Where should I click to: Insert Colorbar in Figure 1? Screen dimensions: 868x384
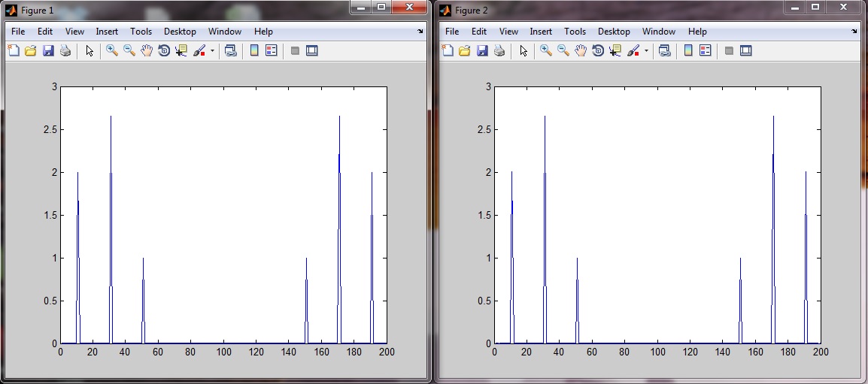254,51
